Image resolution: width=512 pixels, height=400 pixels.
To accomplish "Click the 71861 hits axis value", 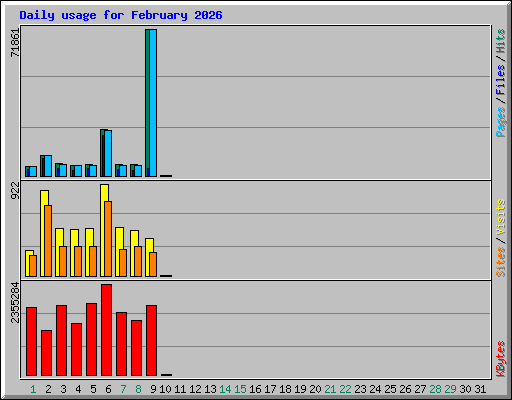I will [x=15, y=43].
